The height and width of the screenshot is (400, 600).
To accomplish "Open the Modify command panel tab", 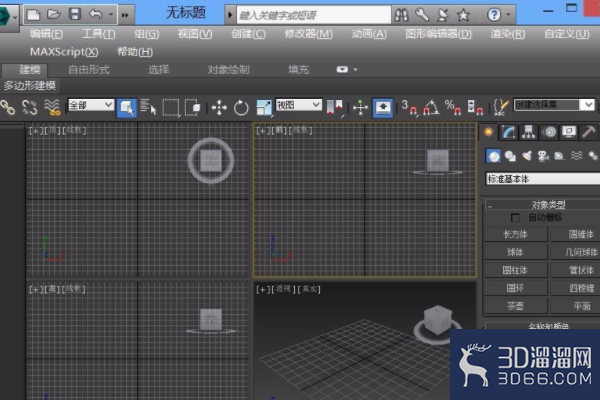I will point(509,132).
